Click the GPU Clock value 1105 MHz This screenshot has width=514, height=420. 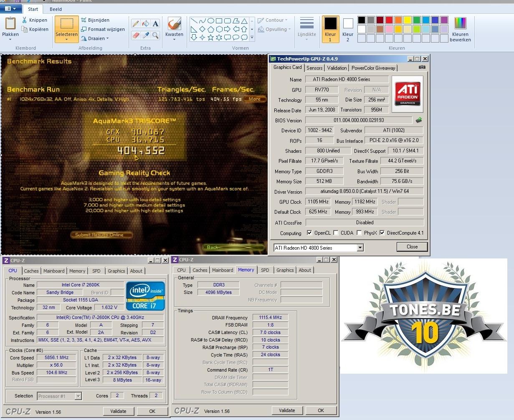(318, 202)
